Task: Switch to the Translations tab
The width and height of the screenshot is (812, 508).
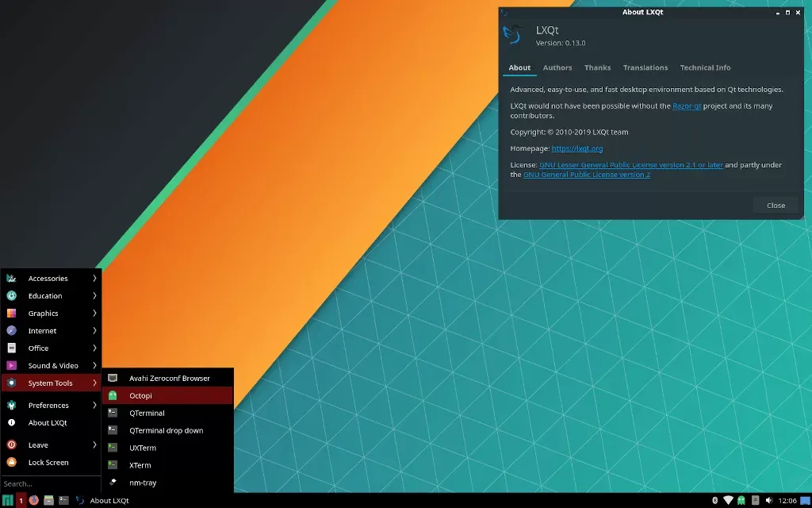Action: click(x=645, y=67)
